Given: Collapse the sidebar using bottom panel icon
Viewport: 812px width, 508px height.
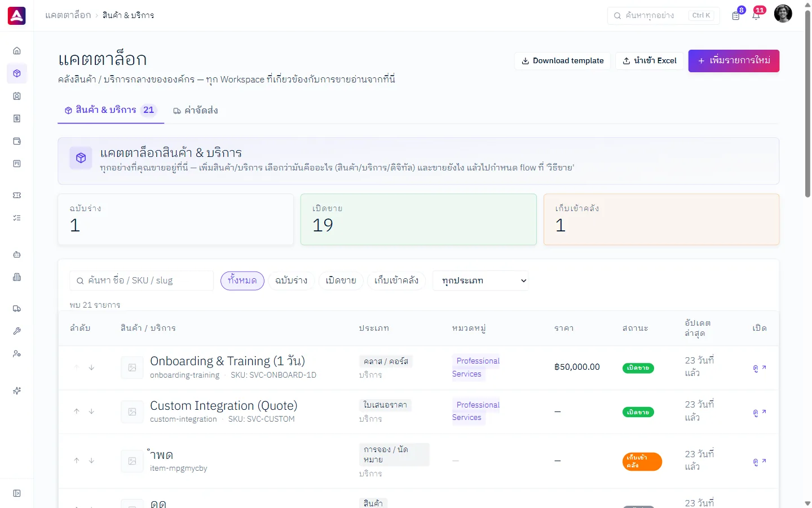Looking at the screenshot, I should [17, 493].
